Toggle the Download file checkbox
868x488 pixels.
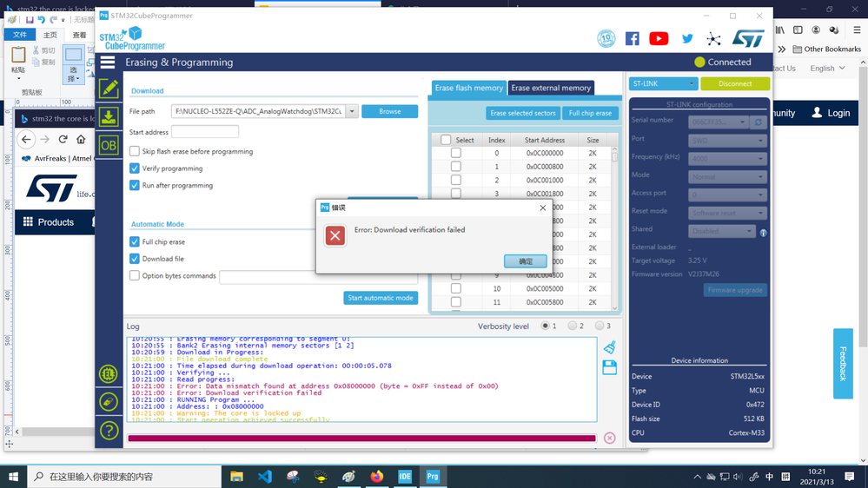(135, 259)
